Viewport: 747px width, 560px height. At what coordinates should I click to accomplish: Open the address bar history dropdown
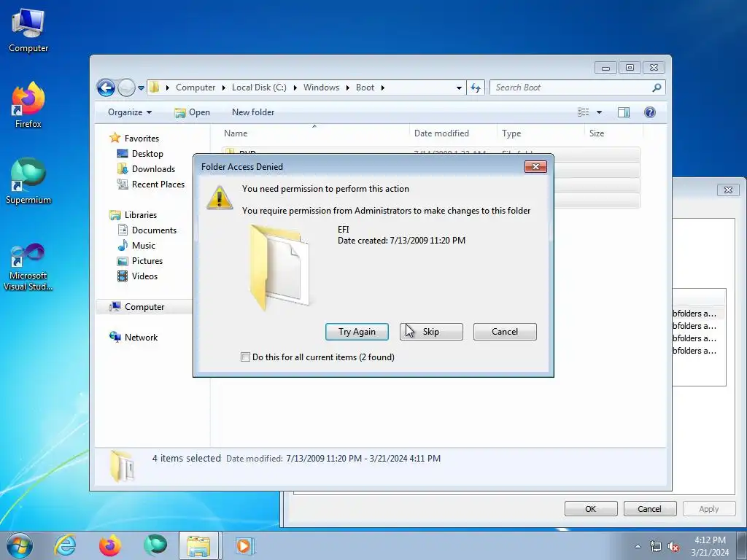click(459, 87)
